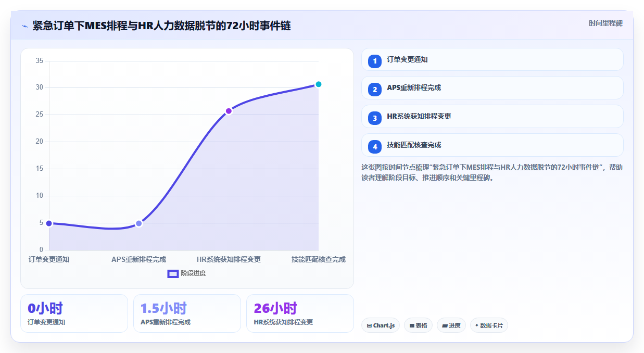Click the 数据卡片 tag
This screenshot has height=353, width=644.
click(489, 325)
